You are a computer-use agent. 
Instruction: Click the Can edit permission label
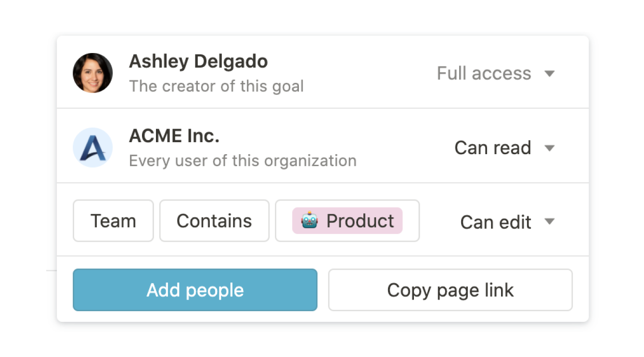tap(496, 222)
